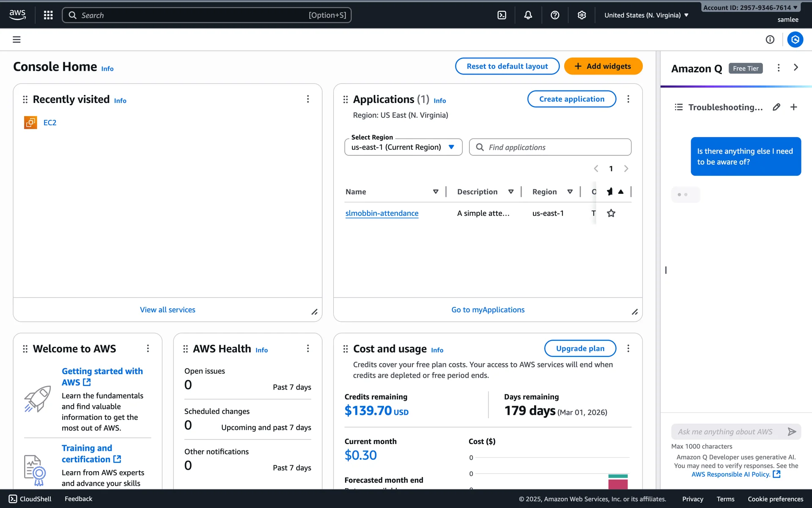Screen dimensions: 812x508
Task: Open the United States (N. Virginia) region selector
Action: (x=646, y=15)
